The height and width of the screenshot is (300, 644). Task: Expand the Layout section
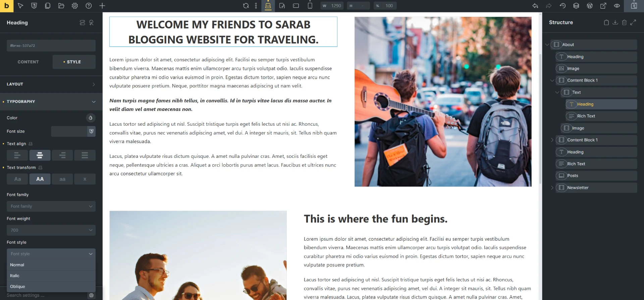pos(51,84)
